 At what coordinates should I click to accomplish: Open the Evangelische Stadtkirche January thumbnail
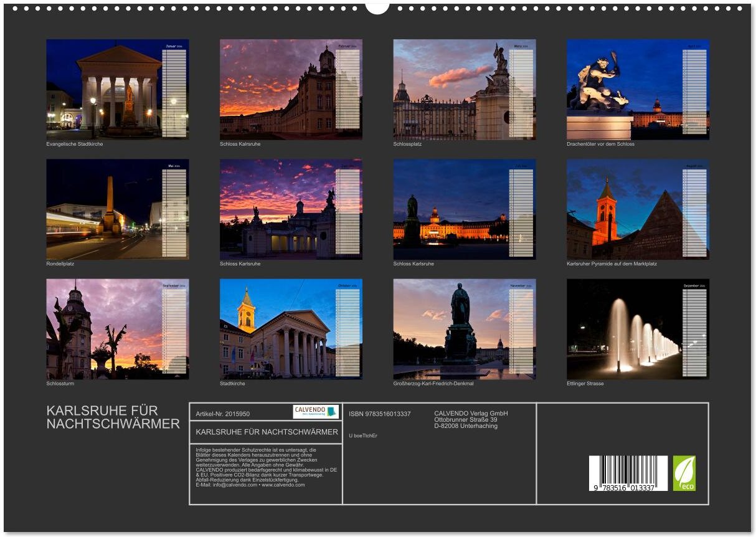118,89
